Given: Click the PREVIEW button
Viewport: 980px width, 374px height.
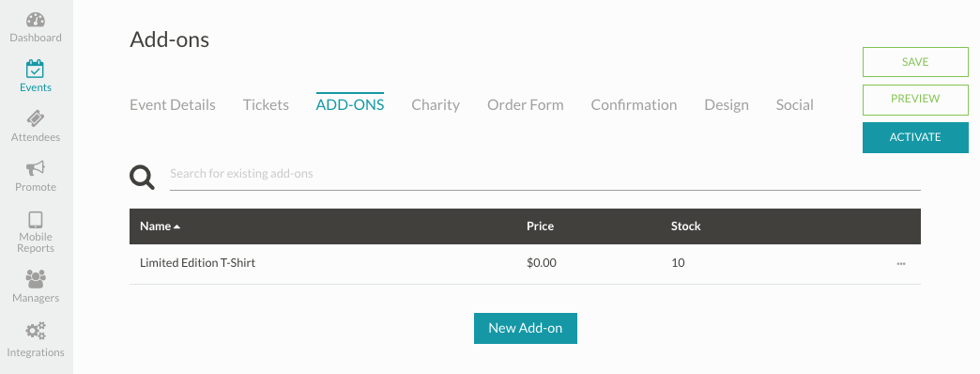Looking at the screenshot, I should pos(915,100).
